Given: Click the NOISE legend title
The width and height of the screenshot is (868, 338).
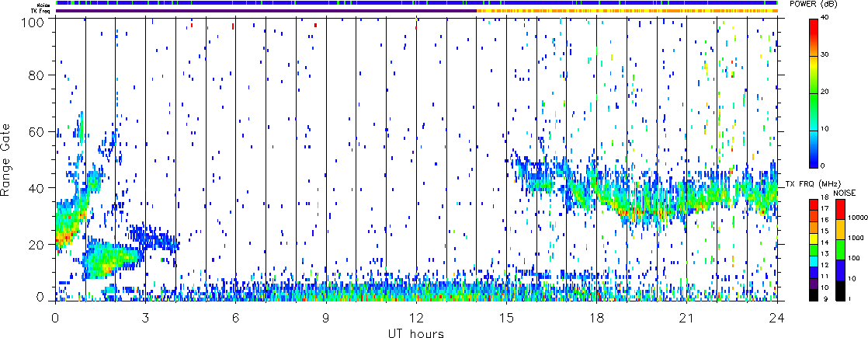Looking at the screenshot, I should click(x=845, y=192).
